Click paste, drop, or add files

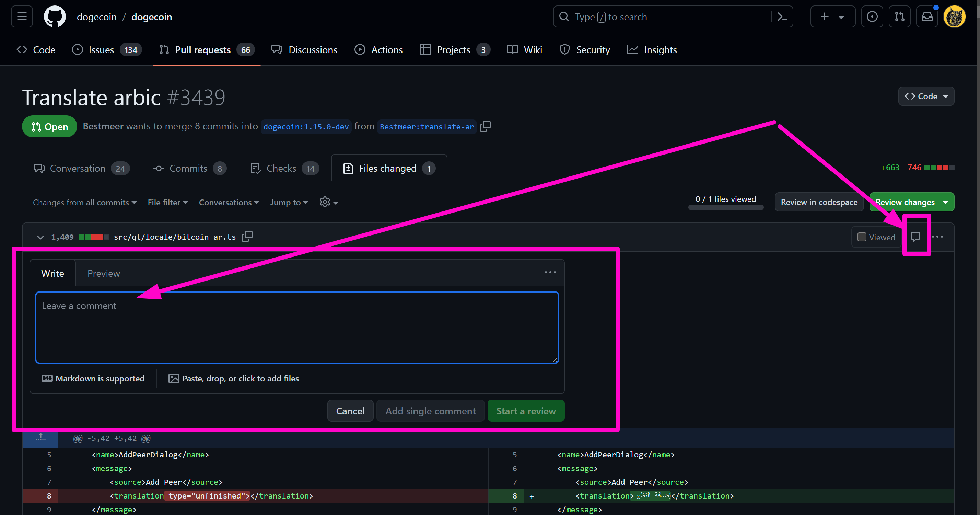click(234, 378)
